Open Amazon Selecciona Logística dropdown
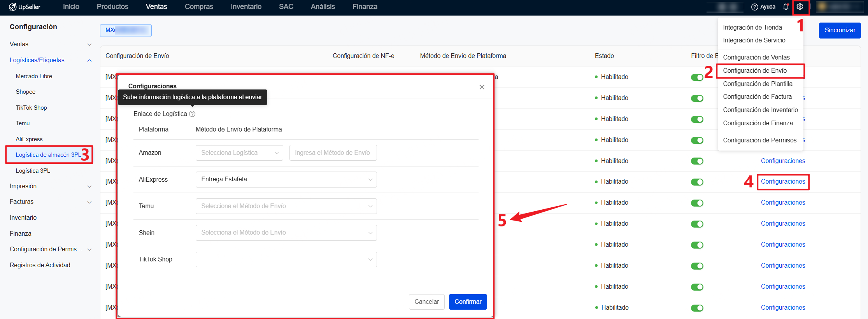868x319 pixels. [239, 153]
